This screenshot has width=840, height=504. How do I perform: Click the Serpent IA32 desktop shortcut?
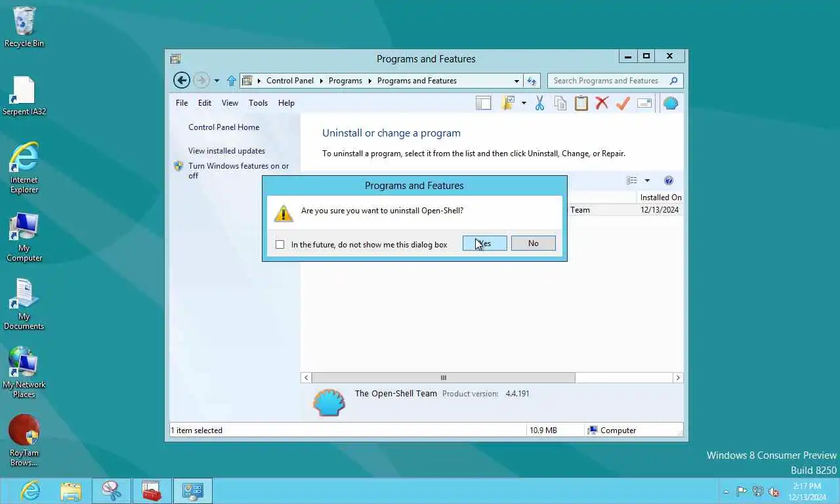click(x=24, y=96)
